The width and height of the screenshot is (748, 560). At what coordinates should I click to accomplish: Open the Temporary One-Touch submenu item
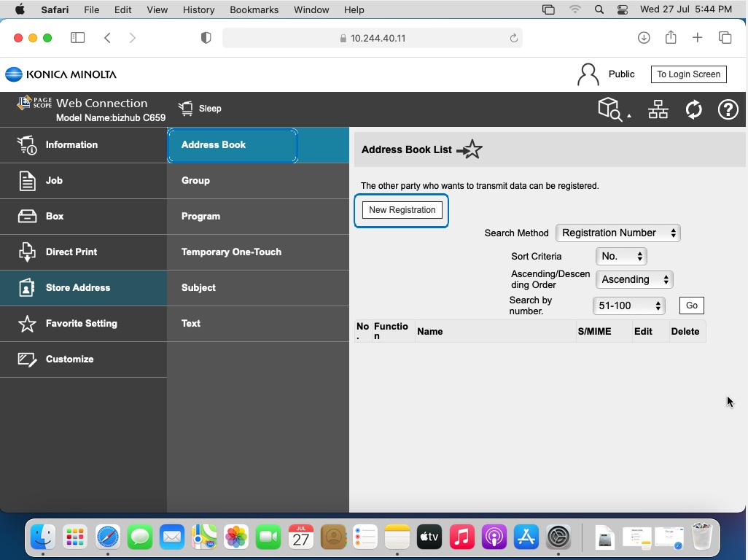231,252
